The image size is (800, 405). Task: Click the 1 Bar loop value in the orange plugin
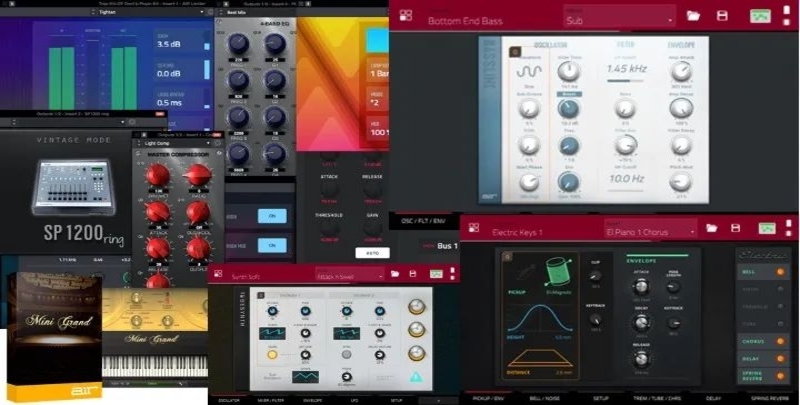379,73
